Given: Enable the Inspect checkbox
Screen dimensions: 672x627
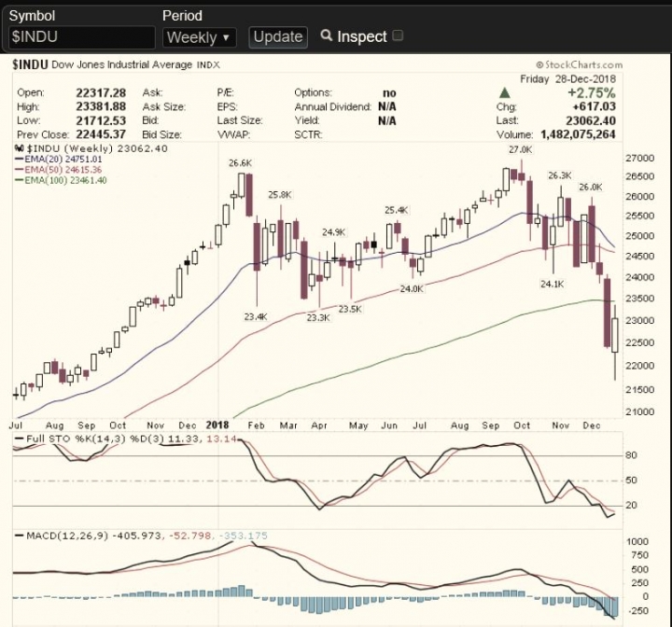Looking at the screenshot, I should coord(398,35).
